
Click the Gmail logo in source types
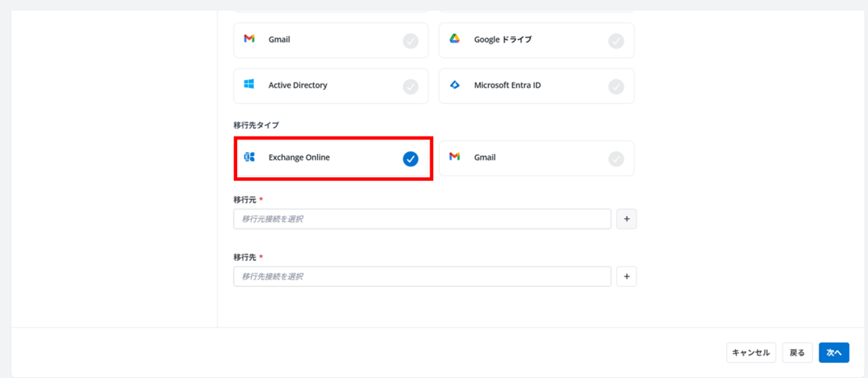click(249, 39)
